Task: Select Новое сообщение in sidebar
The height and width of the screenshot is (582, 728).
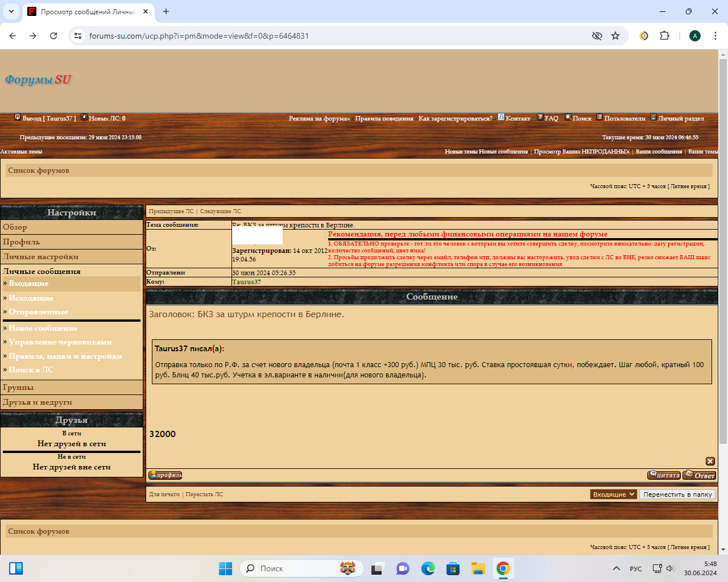Action: (x=43, y=328)
